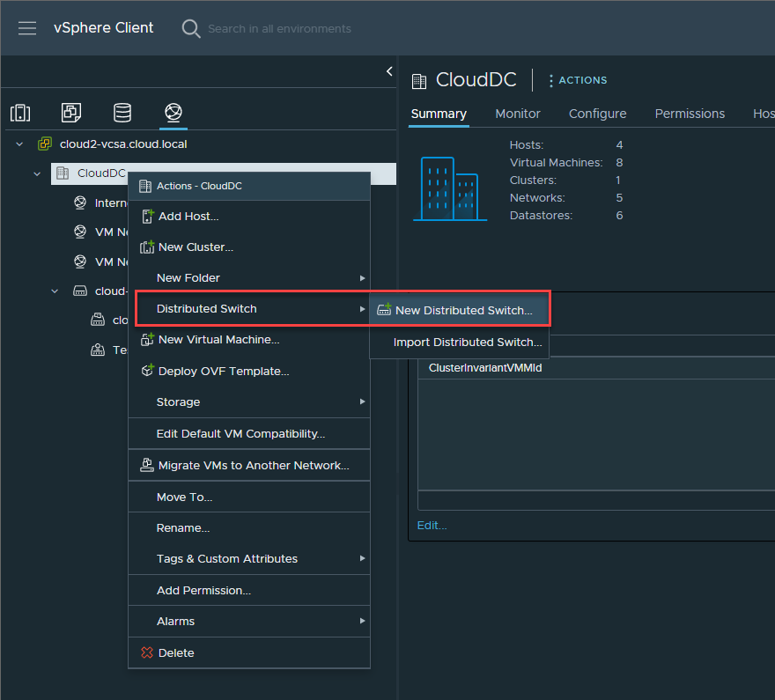Click the Migrate VMs network icon

tap(147, 465)
